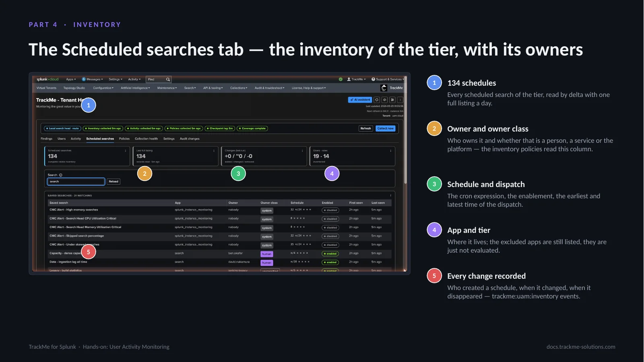This screenshot has width=644, height=362.
Task: Open the AI assistant sparkle button
Action: pyautogui.click(x=360, y=99)
